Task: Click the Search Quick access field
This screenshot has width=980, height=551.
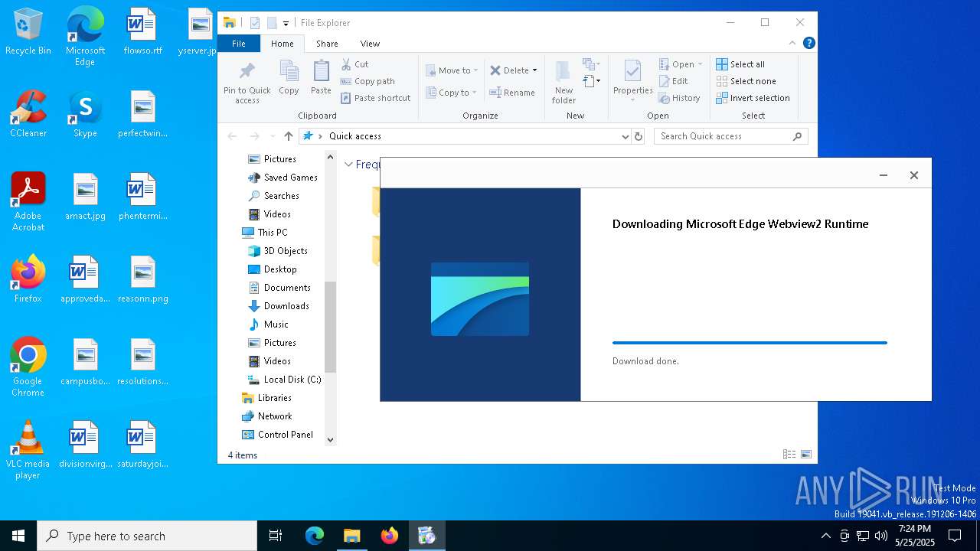Action: (x=731, y=136)
